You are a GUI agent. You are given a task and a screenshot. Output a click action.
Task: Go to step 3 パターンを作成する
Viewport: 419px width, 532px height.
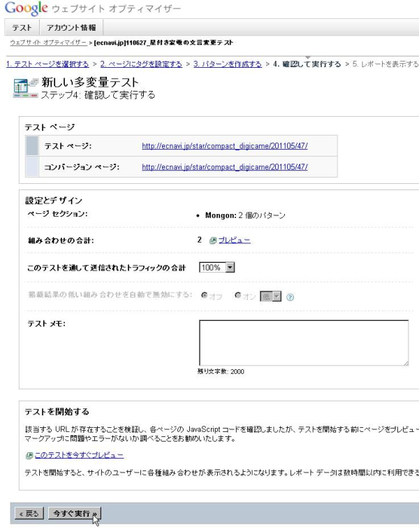228,64
